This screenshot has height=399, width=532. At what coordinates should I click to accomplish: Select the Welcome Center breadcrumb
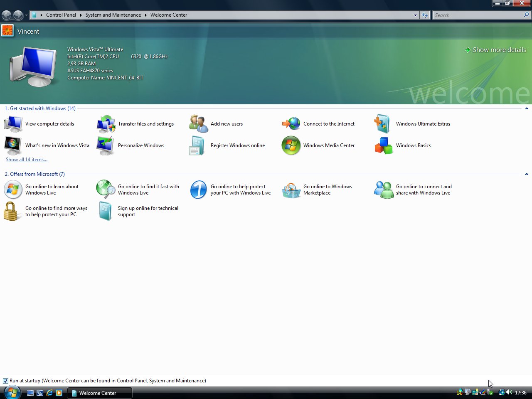169,15
